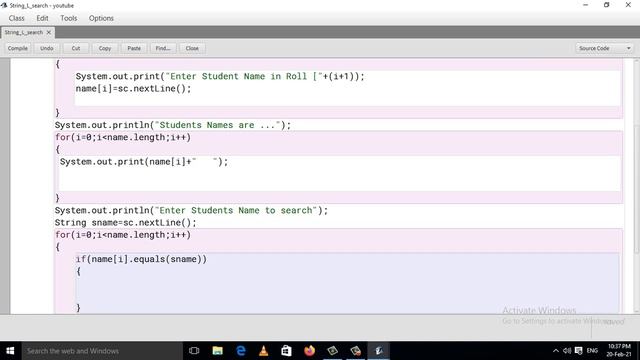
Task: Click the toolbar Close button
Action: click(x=192, y=48)
